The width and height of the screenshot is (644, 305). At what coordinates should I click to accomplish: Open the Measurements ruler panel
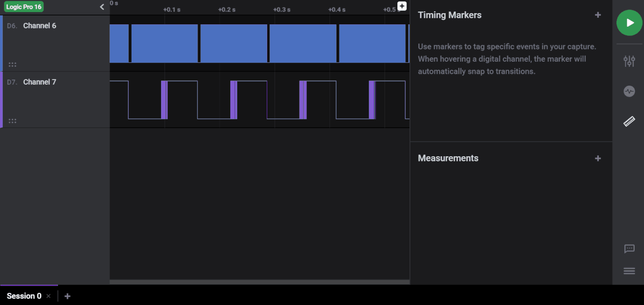629,122
